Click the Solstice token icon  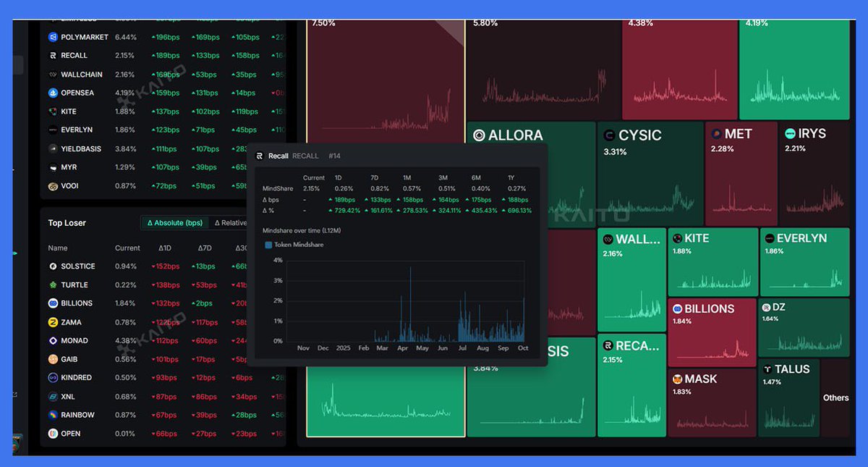[53, 266]
